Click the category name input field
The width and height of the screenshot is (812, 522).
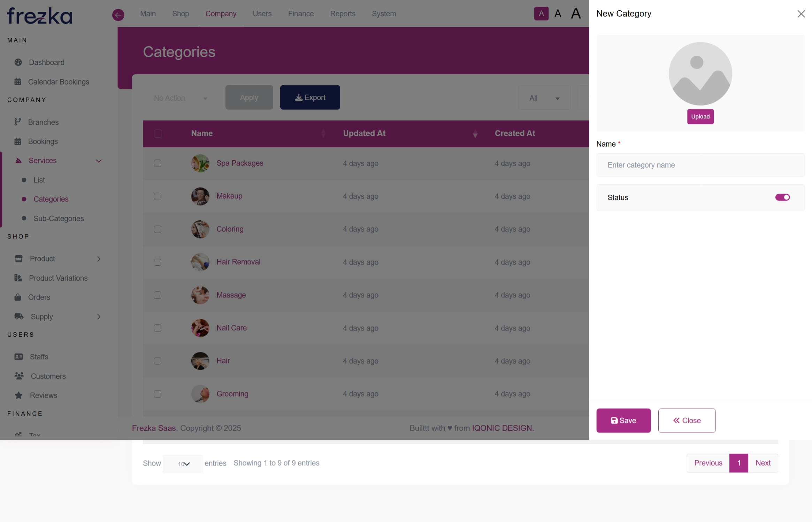click(x=700, y=165)
